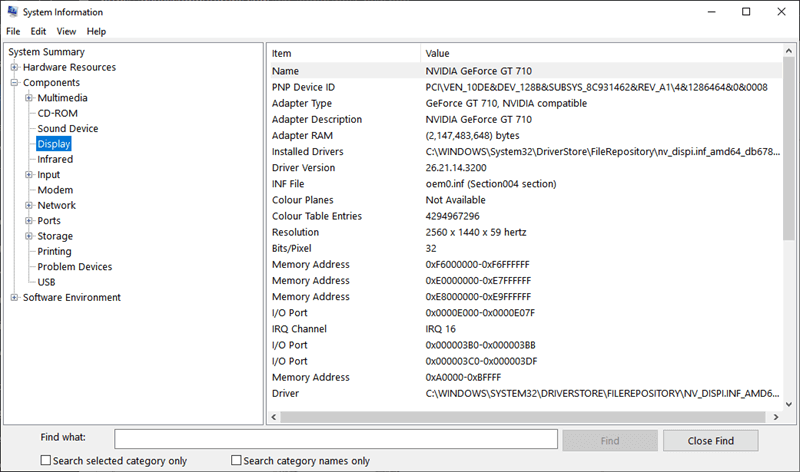Viewport: 800px width, 472px height.
Task: Select Problem Devices in the tree
Action: coord(74,266)
